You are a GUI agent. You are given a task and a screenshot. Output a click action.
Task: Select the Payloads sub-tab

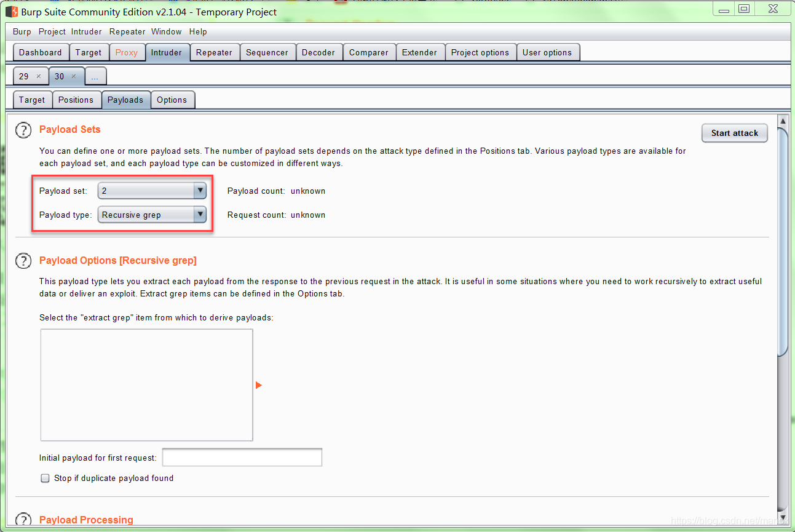125,100
